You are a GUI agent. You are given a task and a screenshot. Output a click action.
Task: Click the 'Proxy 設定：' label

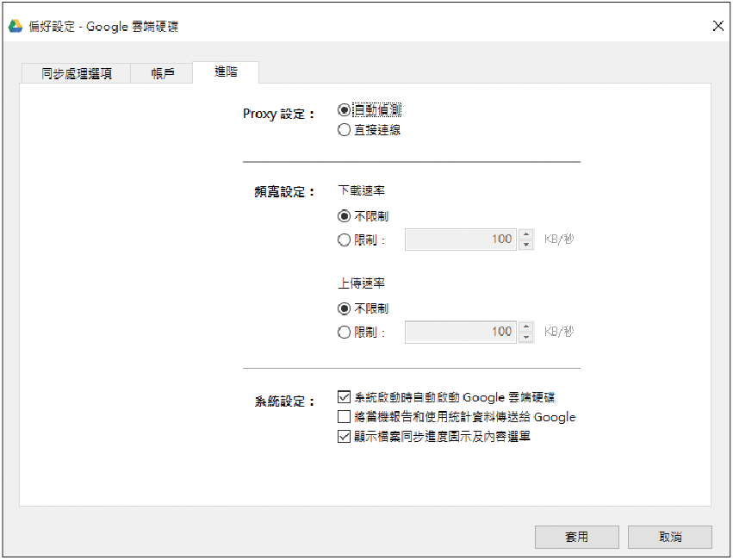coord(278,114)
